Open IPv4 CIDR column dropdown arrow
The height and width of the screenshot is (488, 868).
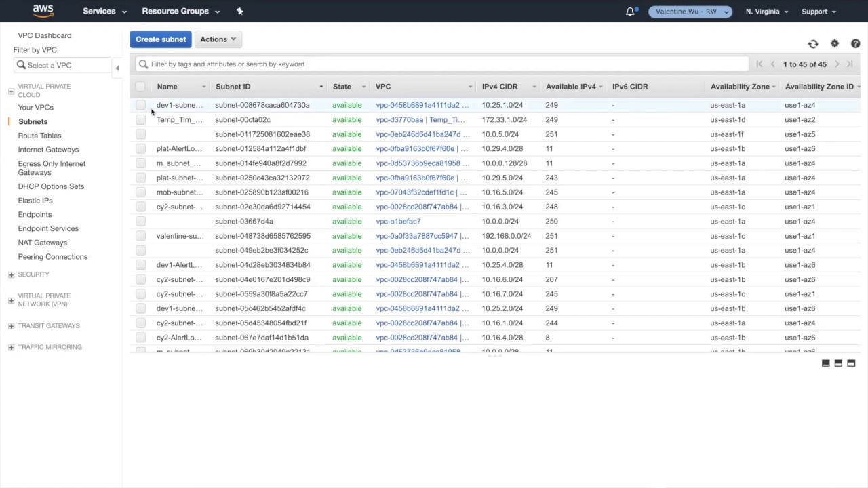[x=534, y=87]
